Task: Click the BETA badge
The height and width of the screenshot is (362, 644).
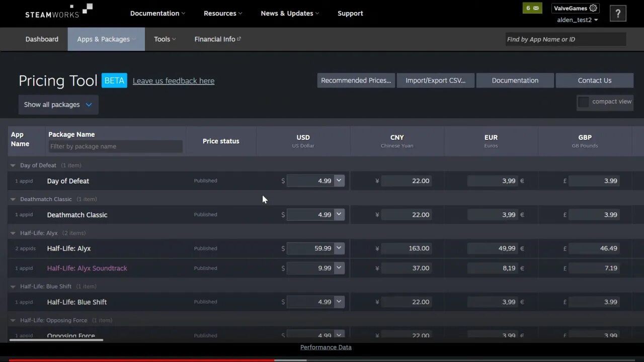Action: coord(114,80)
